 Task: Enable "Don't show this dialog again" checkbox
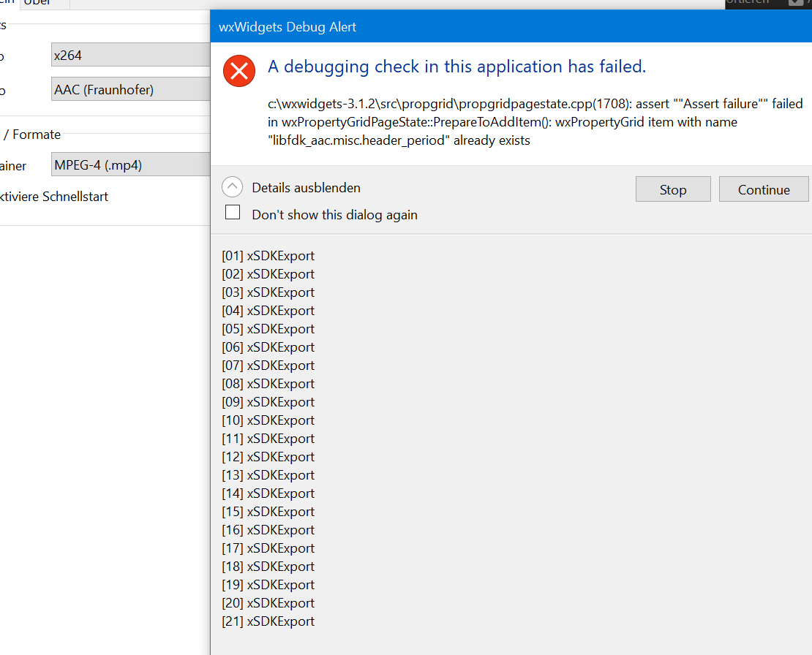233,213
